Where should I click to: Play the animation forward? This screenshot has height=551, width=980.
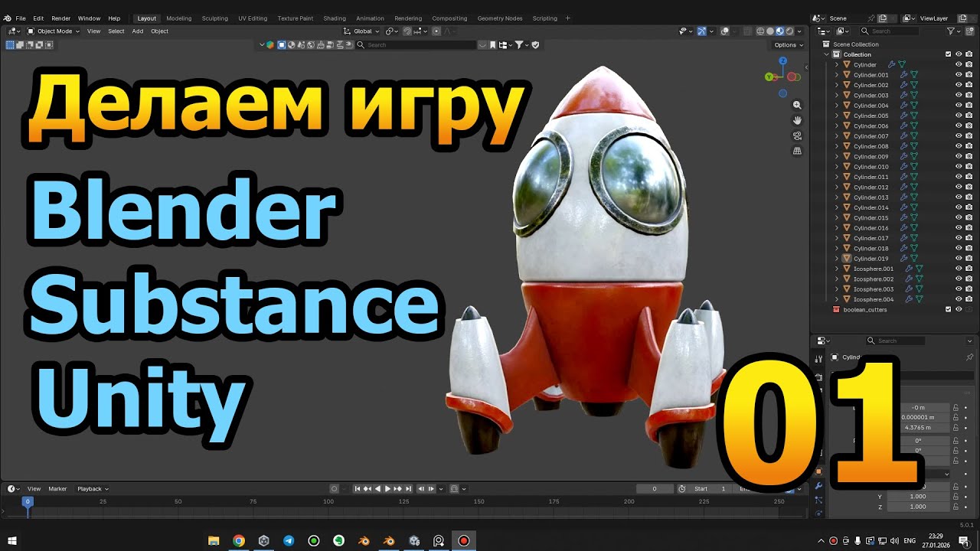[387, 489]
